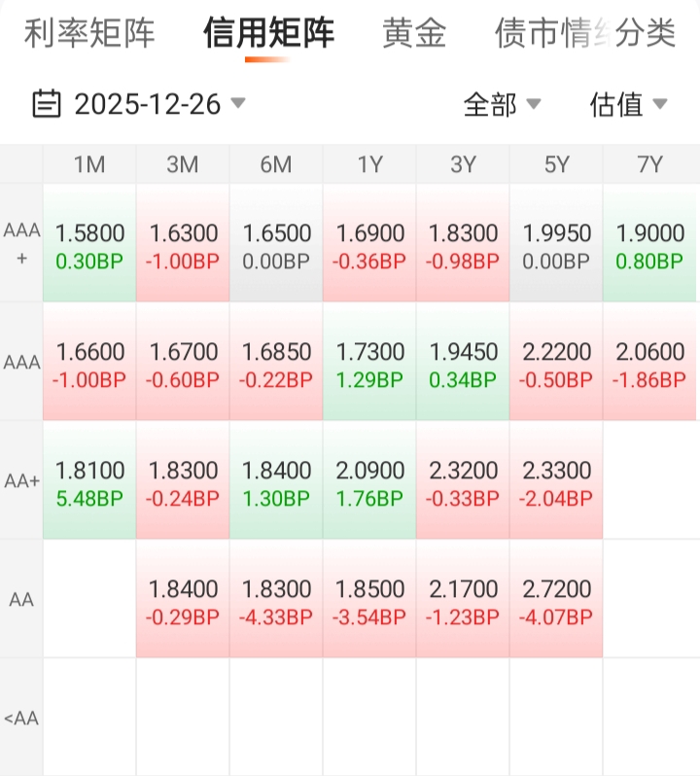Open the 估值 valuation dropdown
Viewport: 700px width, 776px height.
pos(628,104)
